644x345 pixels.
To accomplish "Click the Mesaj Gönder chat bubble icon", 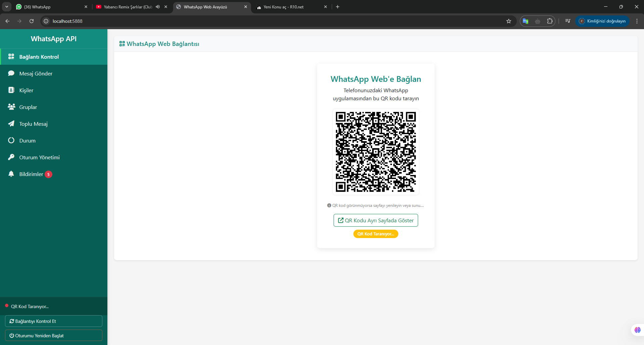I will tap(11, 73).
